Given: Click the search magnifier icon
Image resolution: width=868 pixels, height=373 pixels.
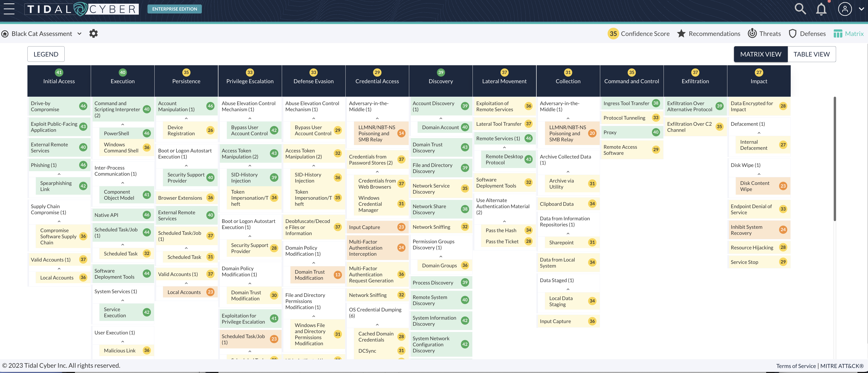Looking at the screenshot, I should pos(800,9).
